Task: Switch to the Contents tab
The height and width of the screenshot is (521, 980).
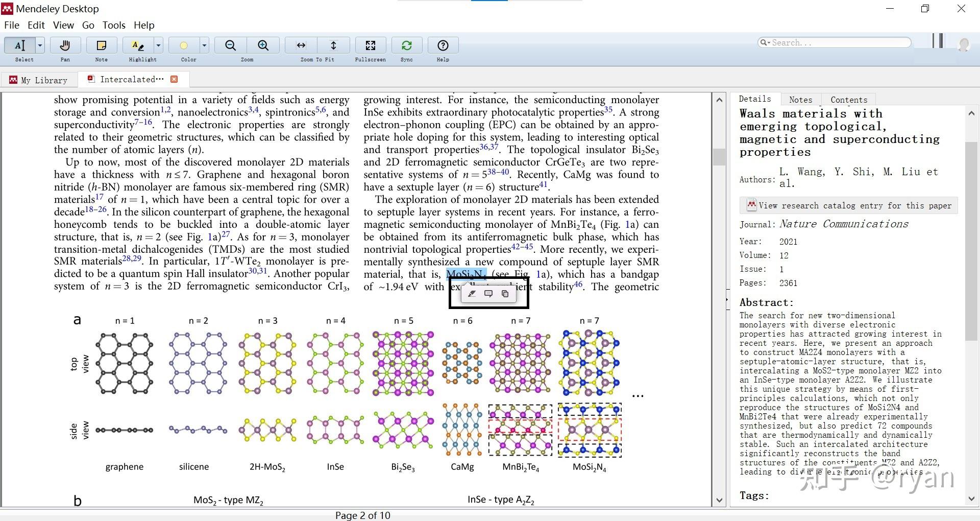Action: (x=849, y=100)
